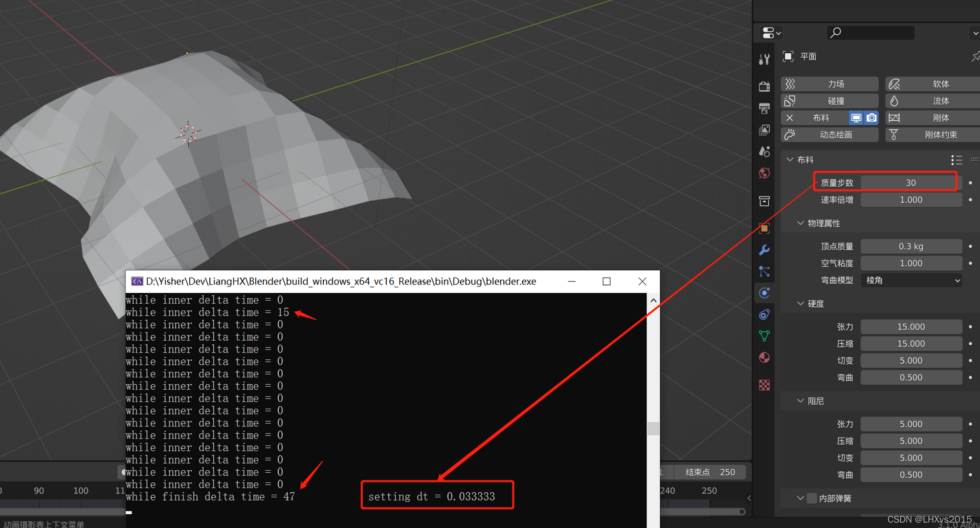The height and width of the screenshot is (528, 980).
Task: Open the World properties globe tab
Action: pos(764,173)
